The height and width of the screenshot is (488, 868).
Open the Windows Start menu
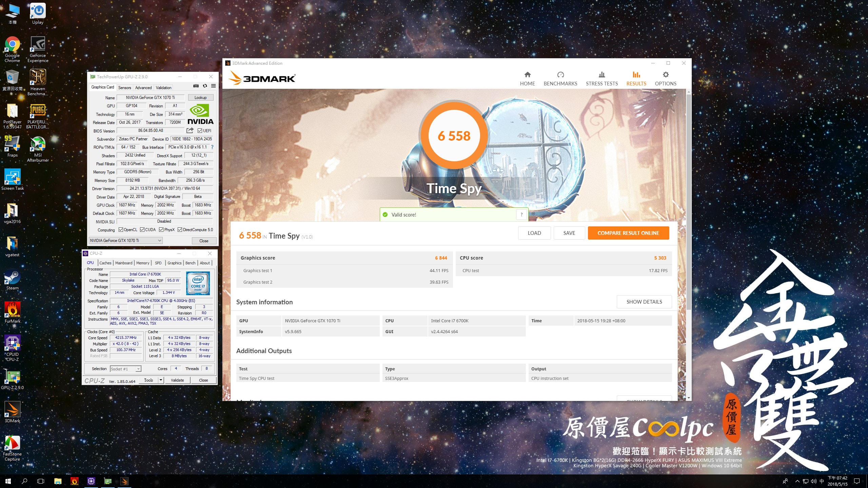8,481
